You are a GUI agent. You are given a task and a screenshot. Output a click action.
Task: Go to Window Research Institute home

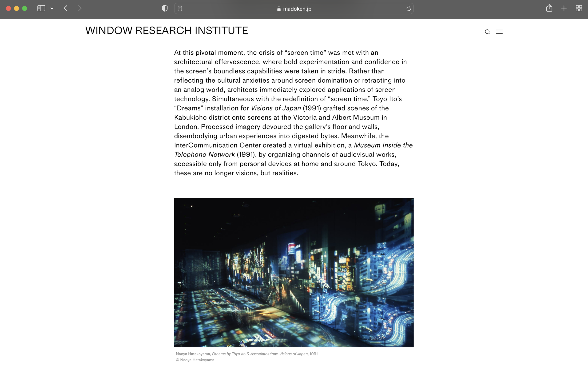point(167,31)
